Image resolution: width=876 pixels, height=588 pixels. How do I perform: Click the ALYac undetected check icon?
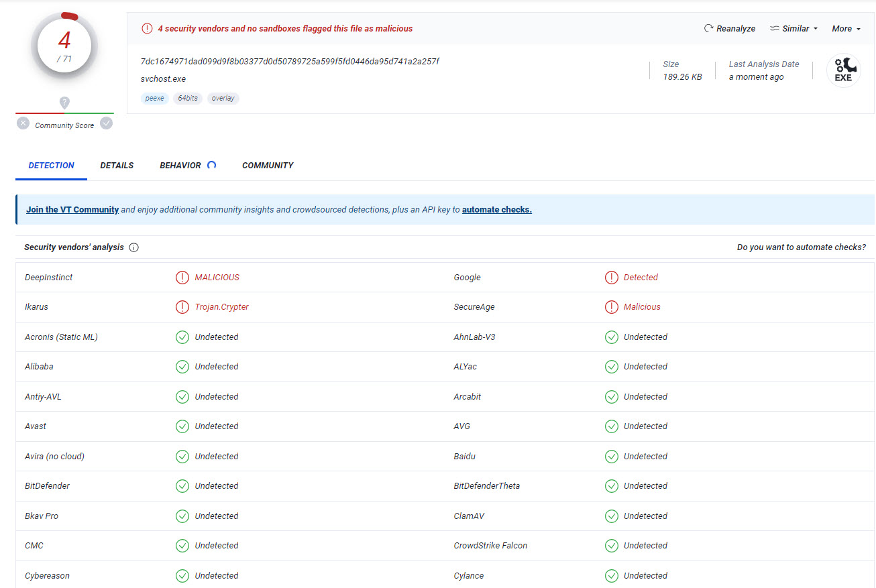(x=611, y=367)
